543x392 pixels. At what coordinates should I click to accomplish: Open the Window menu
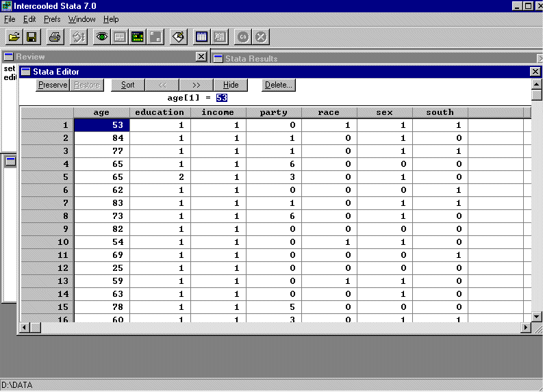[x=81, y=19]
